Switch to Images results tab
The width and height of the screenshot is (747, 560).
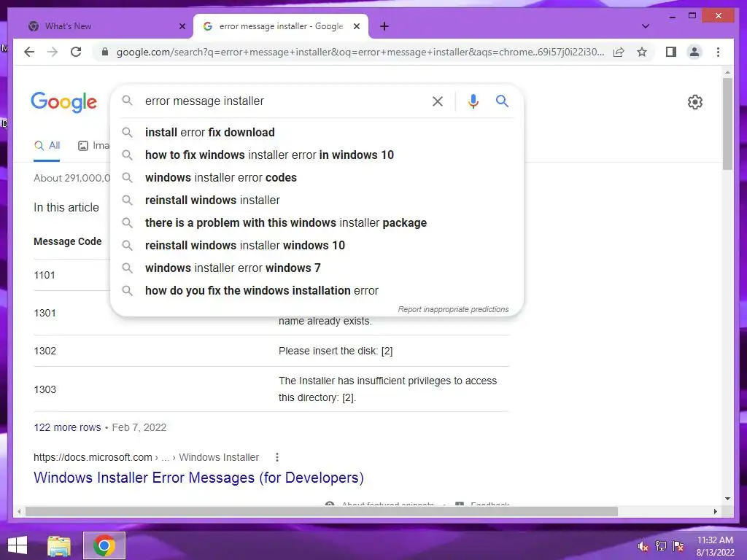click(94, 146)
